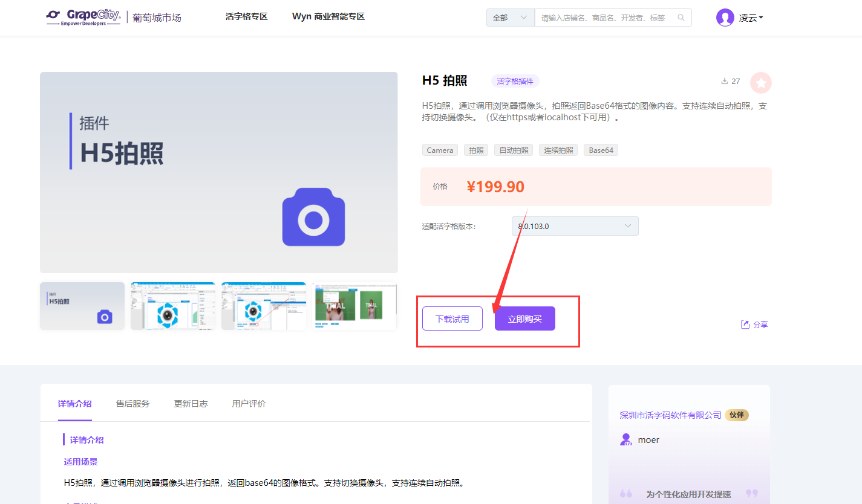
Task: Click the share icon next to 分享
Action: click(745, 325)
